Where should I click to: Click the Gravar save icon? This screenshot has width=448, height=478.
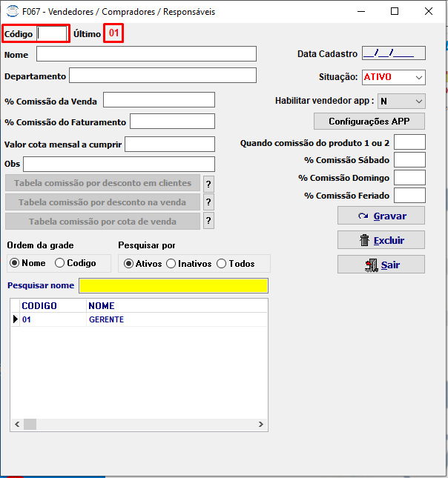pos(363,216)
